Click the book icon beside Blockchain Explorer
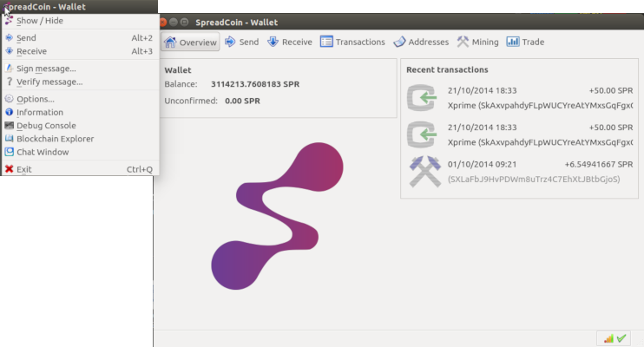Screen dimensions: 644x347 pyautogui.click(x=9, y=139)
